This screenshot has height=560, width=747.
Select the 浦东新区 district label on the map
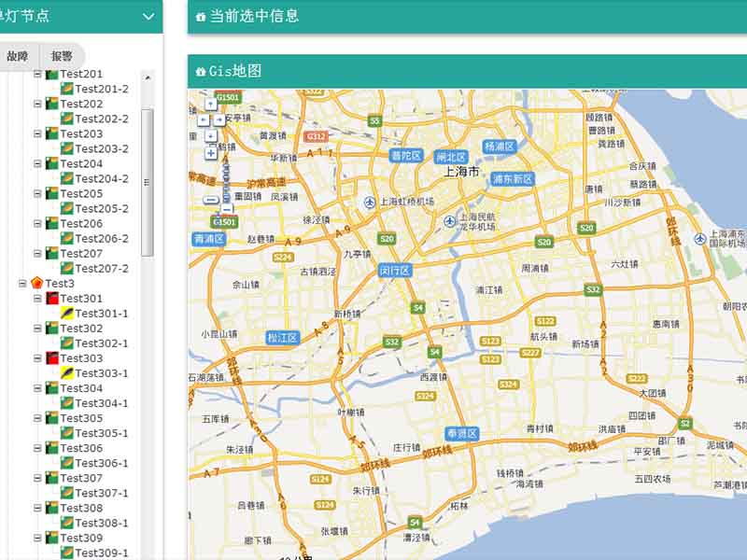pos(512,179)
